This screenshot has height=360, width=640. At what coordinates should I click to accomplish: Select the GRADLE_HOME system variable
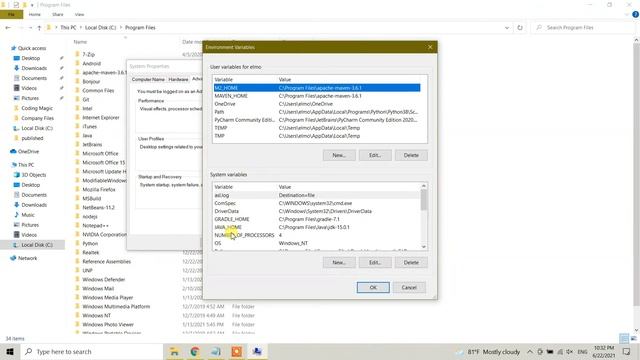click(x=317, y=219)
